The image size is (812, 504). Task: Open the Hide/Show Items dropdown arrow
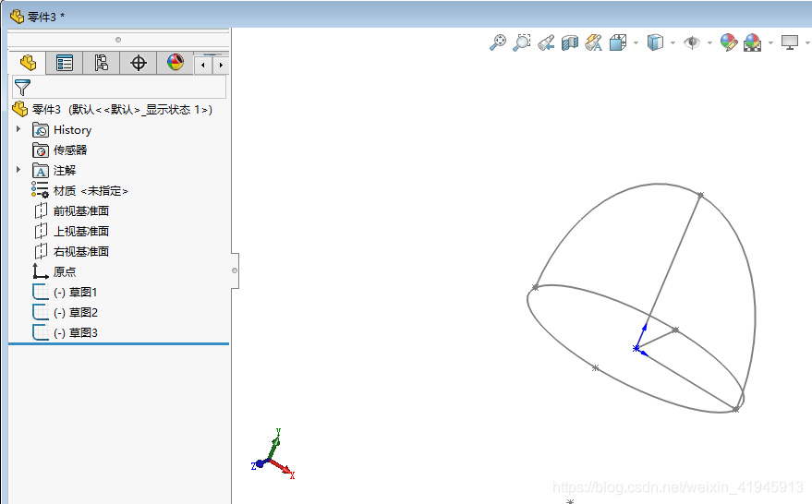709,43
